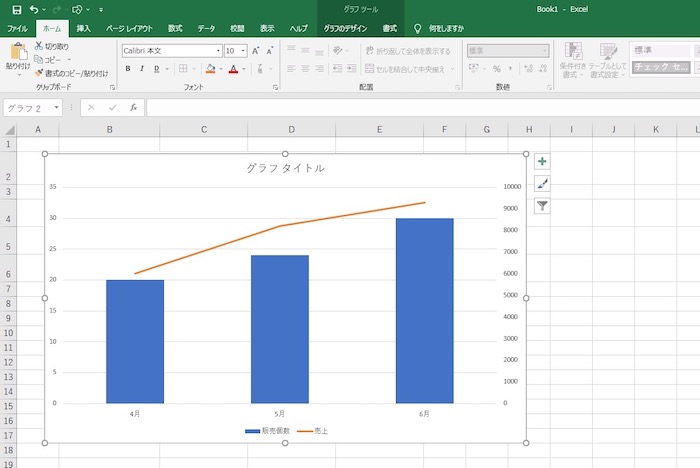
Task: Click the Insert Function fx icon
Action: pyautogui.click(x=133, y=107)
